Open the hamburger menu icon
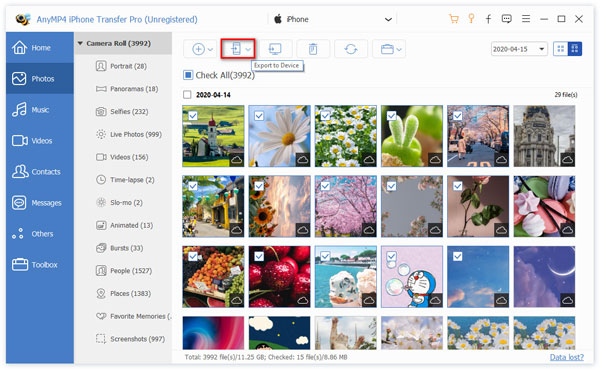 click(526, 19)
